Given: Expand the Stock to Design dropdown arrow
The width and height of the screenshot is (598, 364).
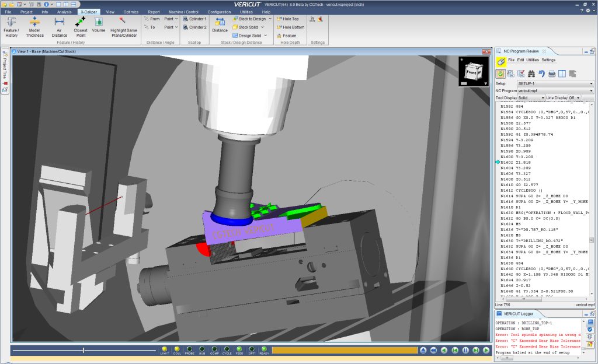Looking at the screenshot, I should [269, 19].
